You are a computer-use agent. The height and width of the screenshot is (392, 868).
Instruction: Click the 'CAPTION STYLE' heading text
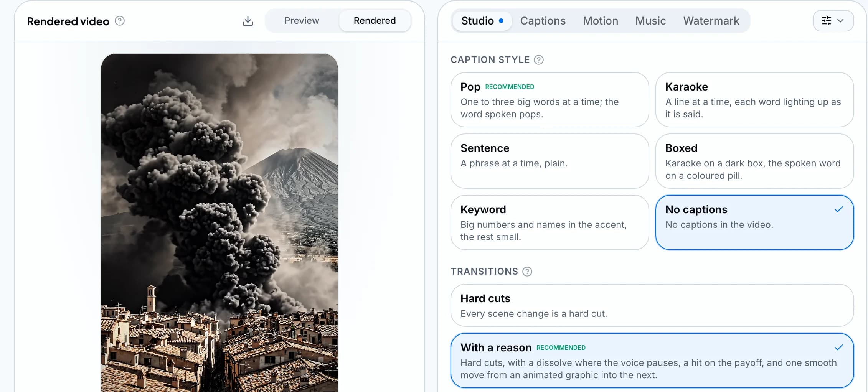490,60
